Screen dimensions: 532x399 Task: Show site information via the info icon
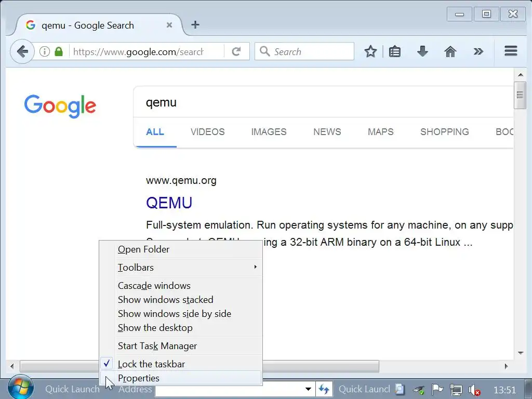click(45, 51)
